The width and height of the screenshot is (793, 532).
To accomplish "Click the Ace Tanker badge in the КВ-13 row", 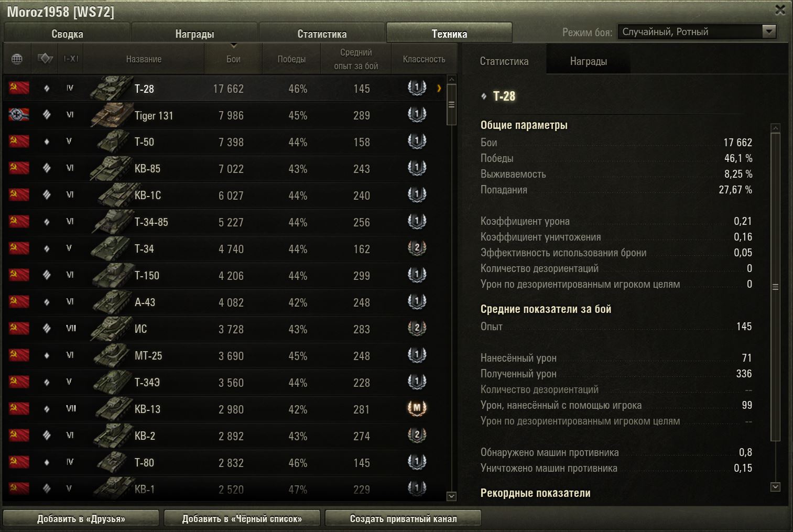I will (417, 408).
